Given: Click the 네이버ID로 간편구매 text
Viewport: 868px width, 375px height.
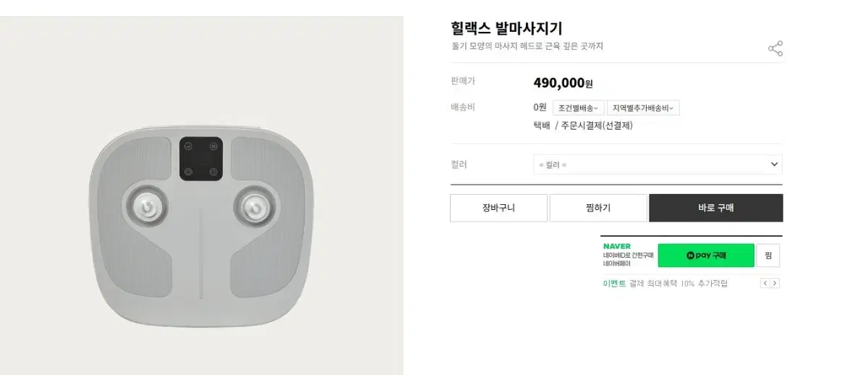Looking at the screenshot, I should tap(628, 256).
